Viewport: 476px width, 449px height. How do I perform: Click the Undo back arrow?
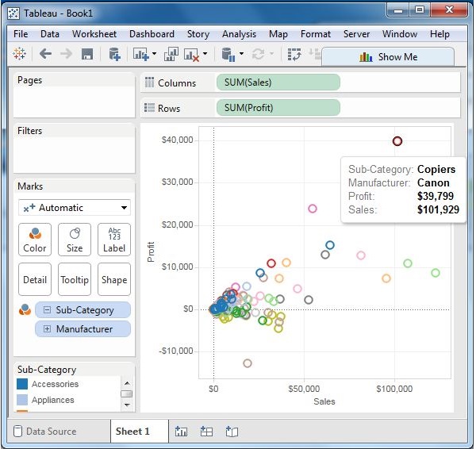[45, 55]
